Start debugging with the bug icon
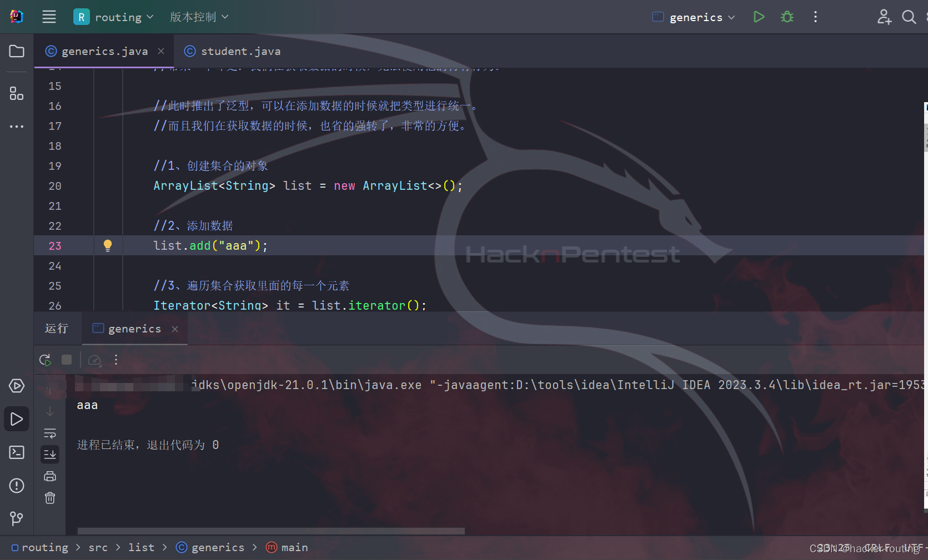Image resolution: width=928 pixels, height=560 pixels. (787, 17)
